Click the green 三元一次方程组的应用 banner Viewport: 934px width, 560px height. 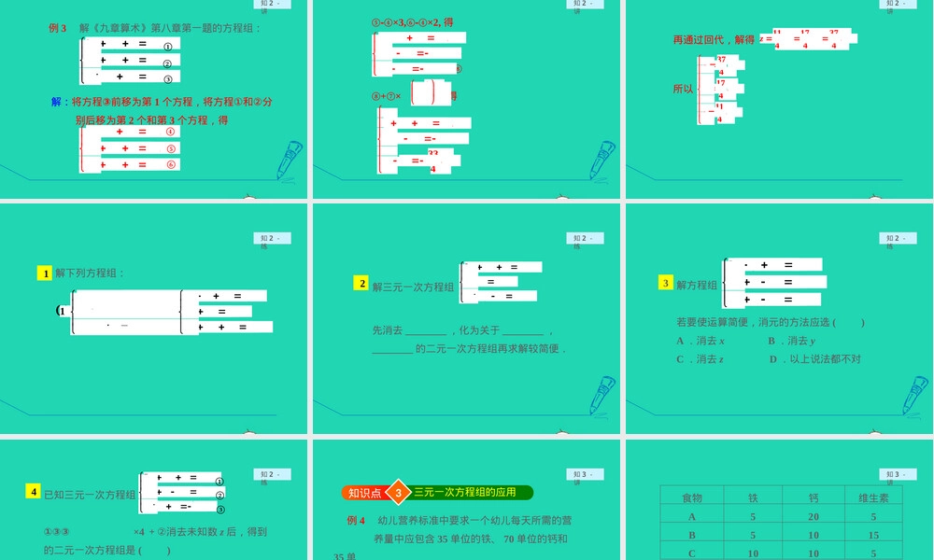[468, 492]
